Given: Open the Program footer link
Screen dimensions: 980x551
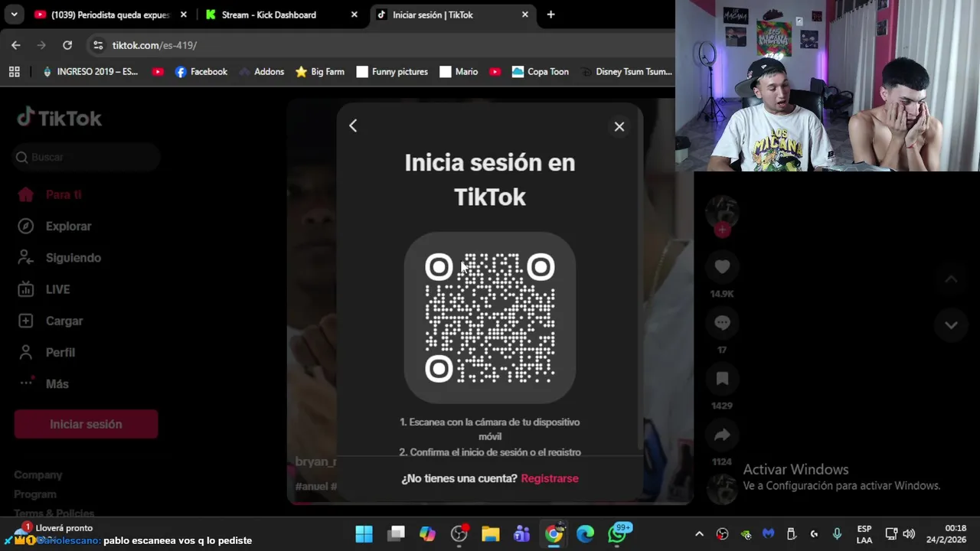Looking at the screenshot, I should coord(35,494).
